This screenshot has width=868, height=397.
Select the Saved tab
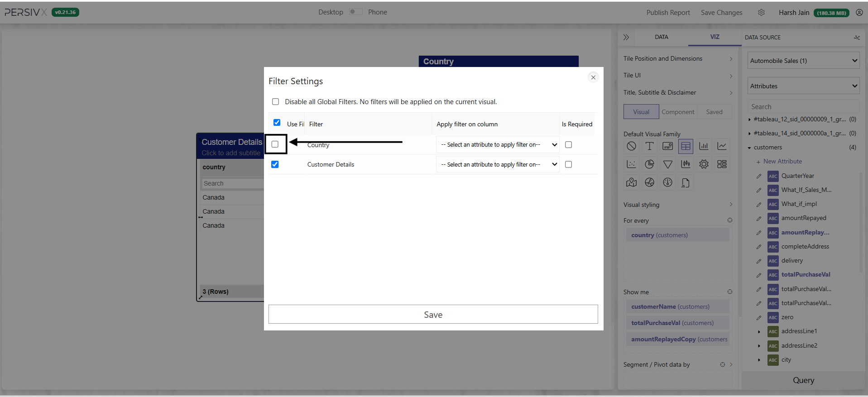tap(714, 112)
